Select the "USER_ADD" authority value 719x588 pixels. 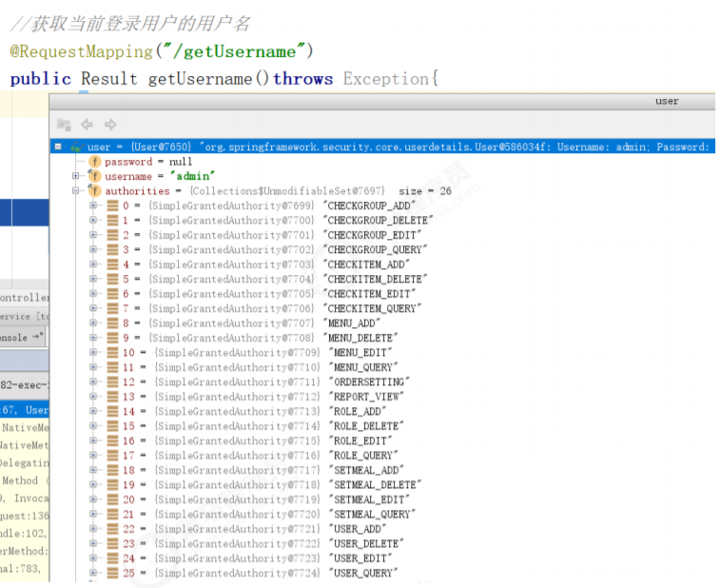tap(358, 528)
